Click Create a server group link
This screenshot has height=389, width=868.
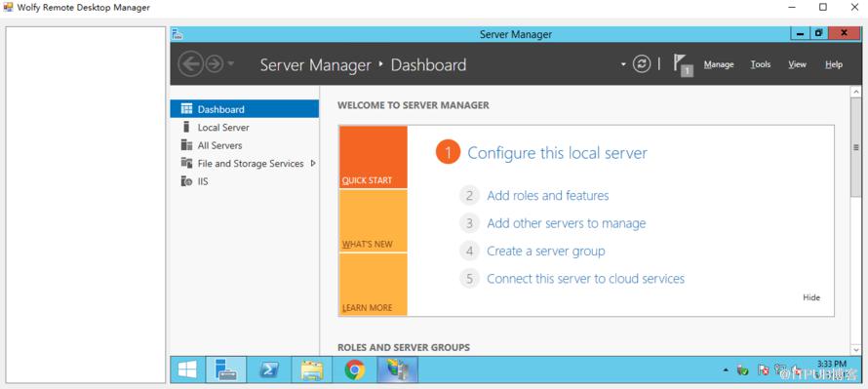click(x=546, y=251)
